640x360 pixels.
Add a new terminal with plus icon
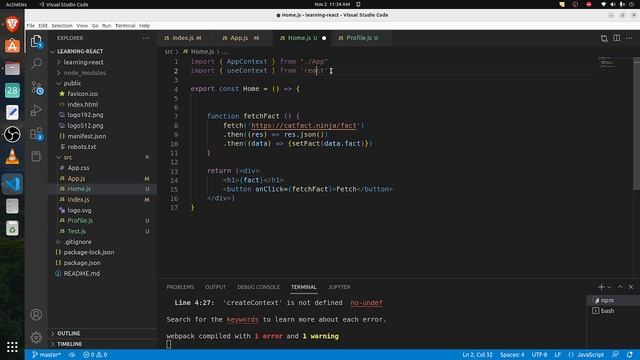(601, 287)
